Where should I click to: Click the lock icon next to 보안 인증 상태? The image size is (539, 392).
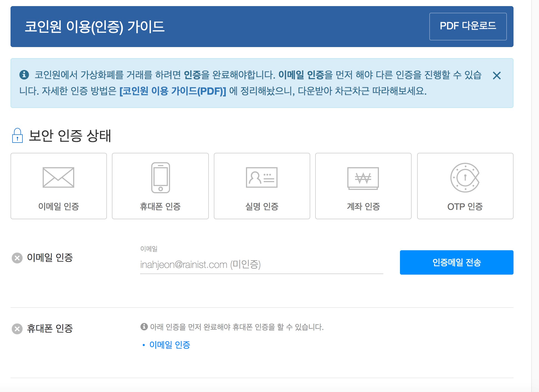pyautogui.click(x=17, y=136)
